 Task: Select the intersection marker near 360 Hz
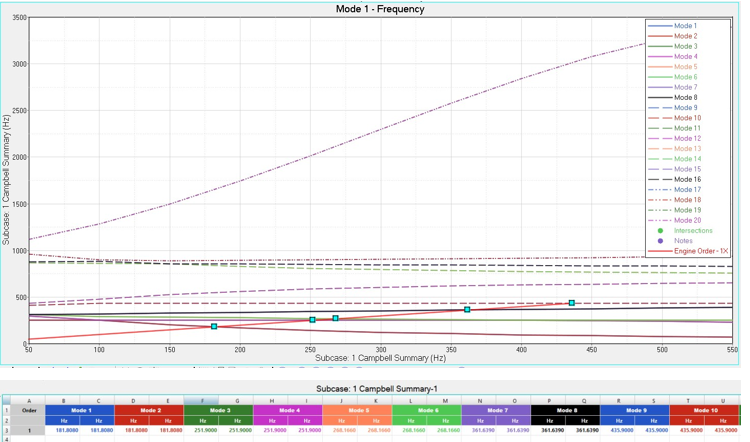467,310
